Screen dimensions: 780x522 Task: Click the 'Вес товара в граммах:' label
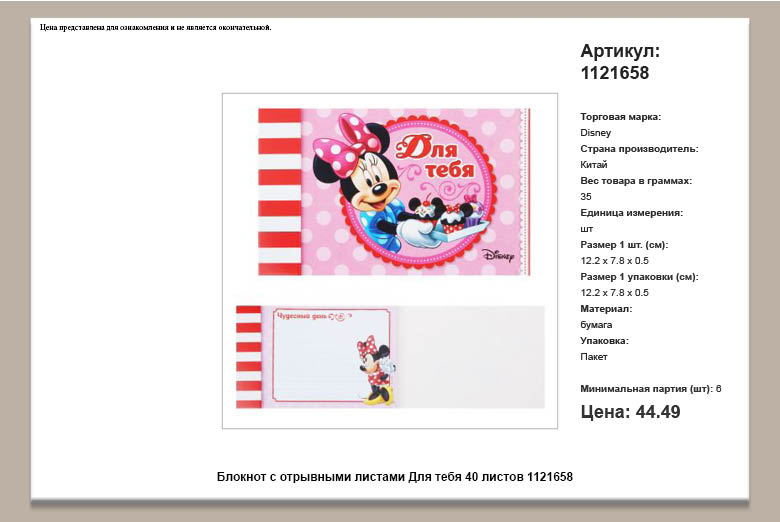coord(636,181)
